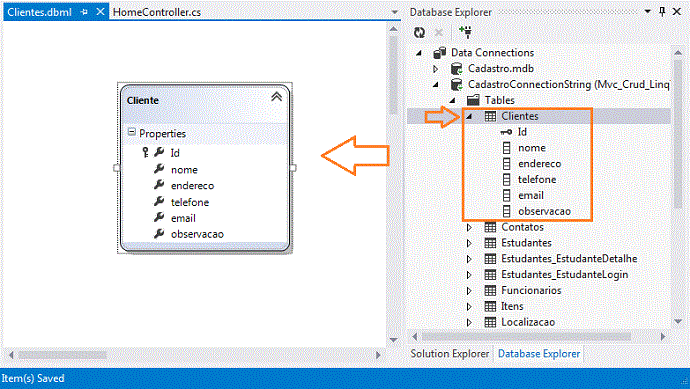Viewport: 690px width, 389px height.
Task: Select Id property wrench icon in Cliente
Action: coord(159,152)
